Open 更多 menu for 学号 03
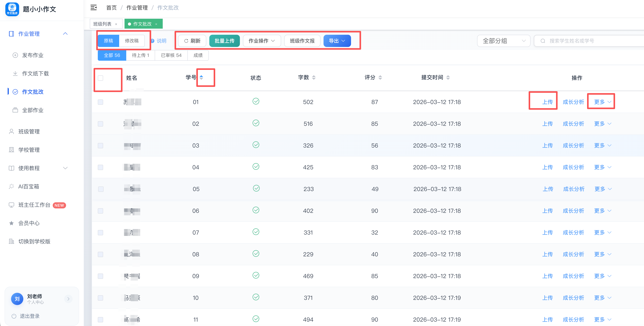Screen dimensions: 644x326 [x=603, y=145]
